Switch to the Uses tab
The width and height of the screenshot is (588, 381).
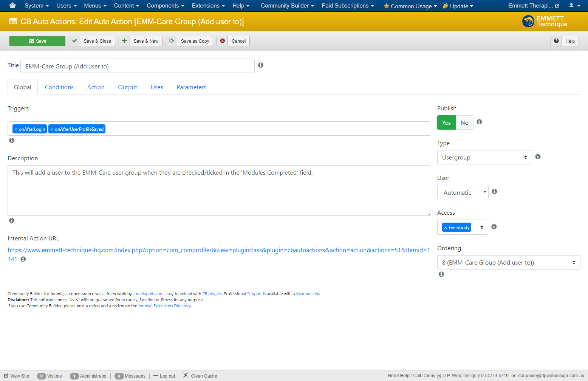coord(157,87)
